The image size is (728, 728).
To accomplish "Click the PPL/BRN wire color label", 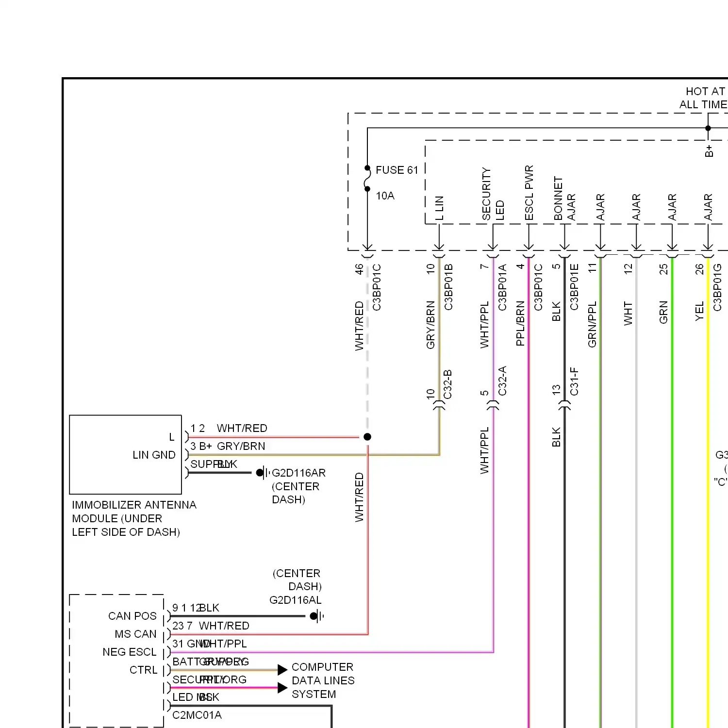I will [520, 324].
